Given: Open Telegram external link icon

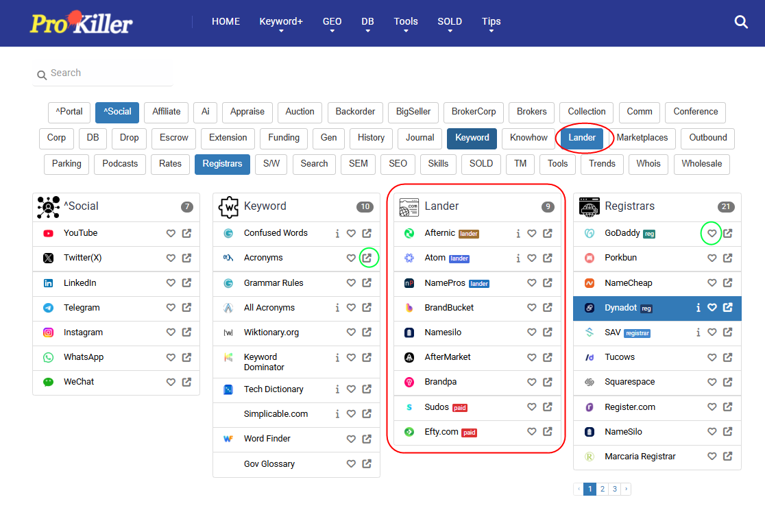Looking at the screenshot, I should pos(187,308).
